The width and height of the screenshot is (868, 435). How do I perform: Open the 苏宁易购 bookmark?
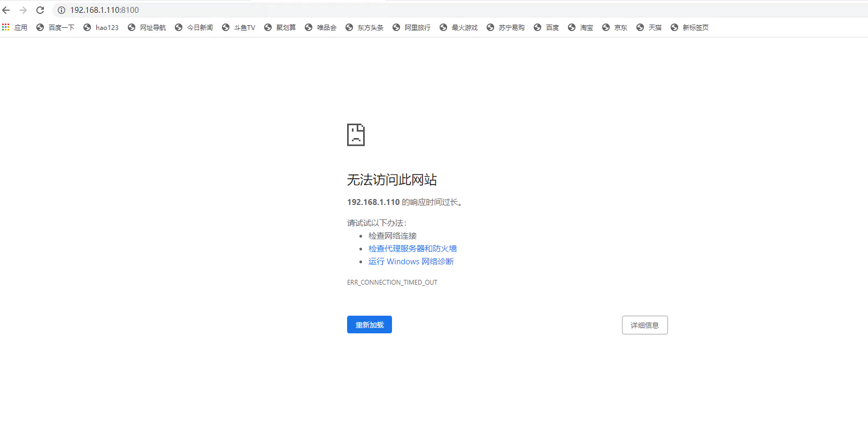(x=505, y=27)
